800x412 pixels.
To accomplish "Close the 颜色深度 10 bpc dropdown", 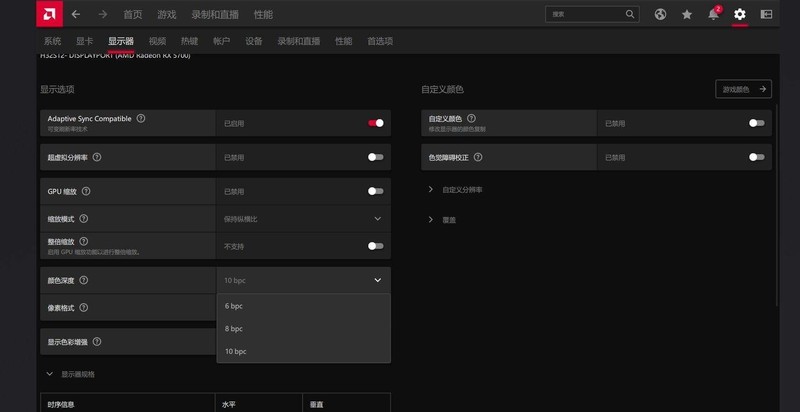I will pyautogui.click(x=304, y=280).
